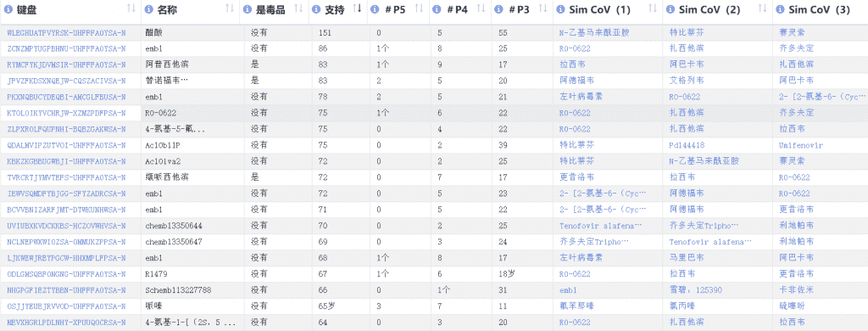This screenshot has width=868, height=331.
Task: Open 卡非佐米 similarity link
Action: (x=797, y=290)
